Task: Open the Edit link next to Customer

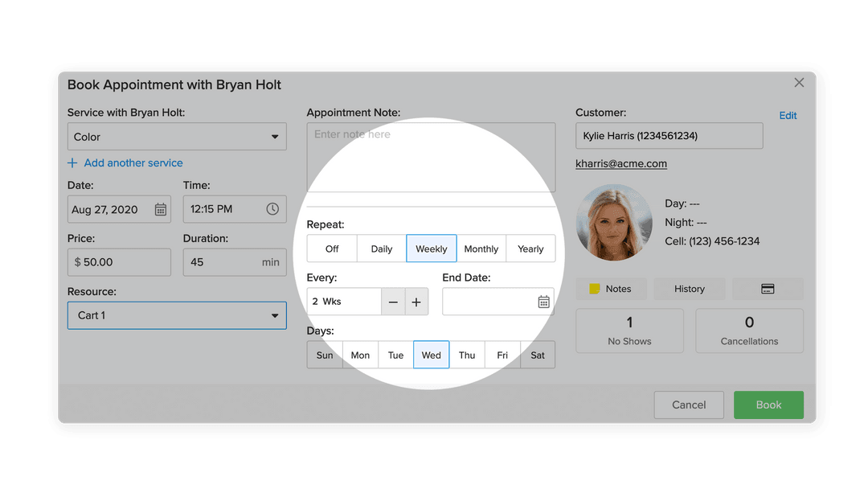Action: pos(788,115)
